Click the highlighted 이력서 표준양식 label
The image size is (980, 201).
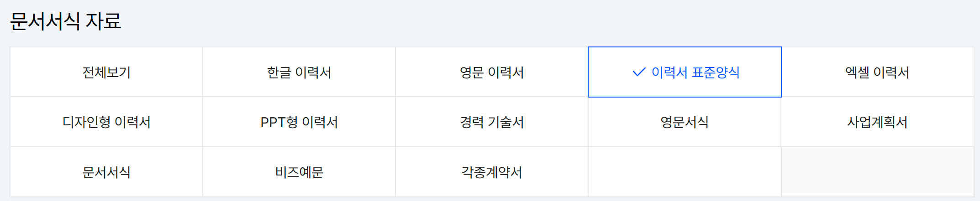point(695,72)
